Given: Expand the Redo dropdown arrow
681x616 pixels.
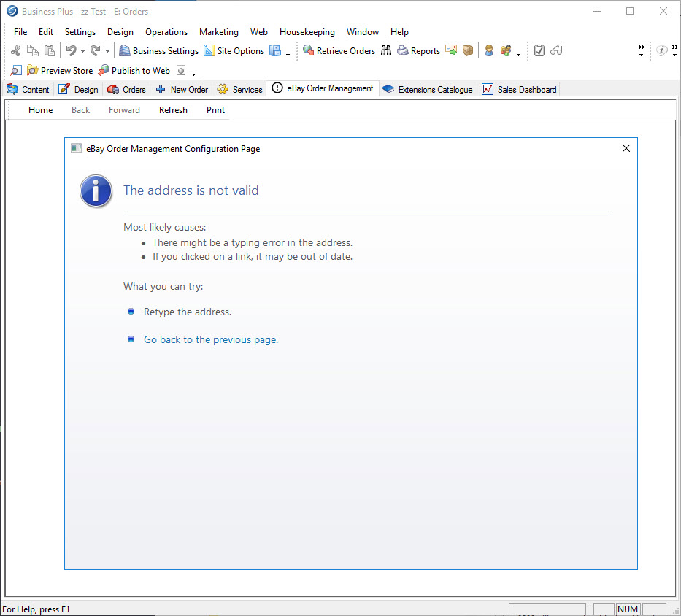Looking at the screenshot, I should [x=107, y=51].
